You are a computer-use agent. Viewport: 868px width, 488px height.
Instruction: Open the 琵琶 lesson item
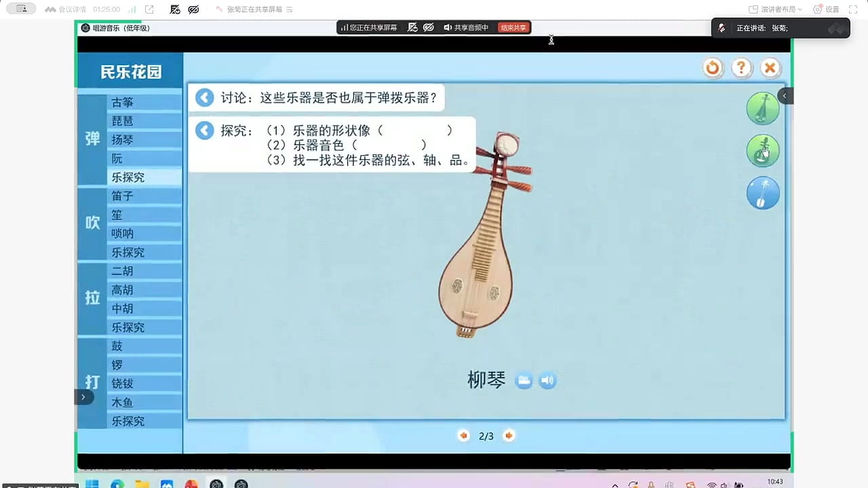pyautogui.click(x=144, y=121)
